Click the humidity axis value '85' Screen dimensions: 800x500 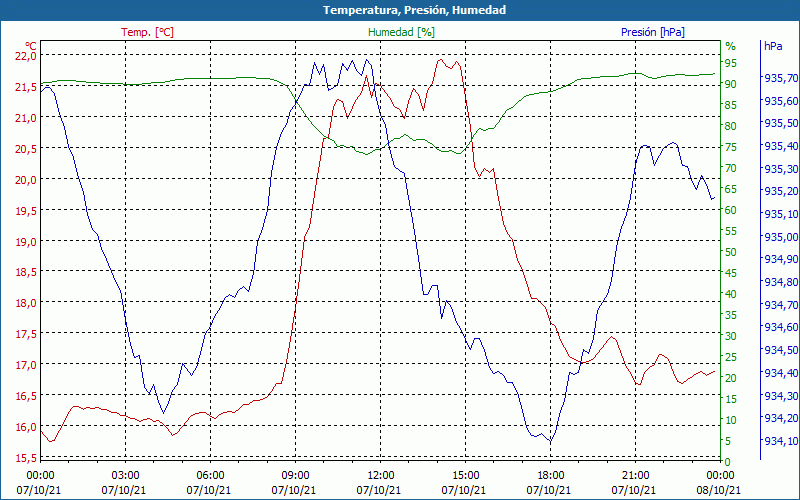731,105
